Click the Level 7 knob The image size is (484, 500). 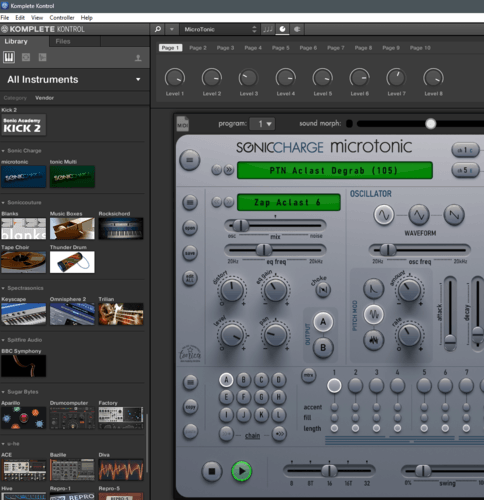click(x=396, y=78)
